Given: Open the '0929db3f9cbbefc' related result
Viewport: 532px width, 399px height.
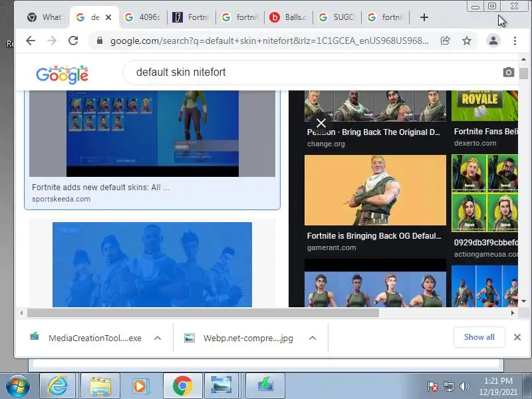Looking at the screenshot, I should pyautogui.click(x=486, y=243).
